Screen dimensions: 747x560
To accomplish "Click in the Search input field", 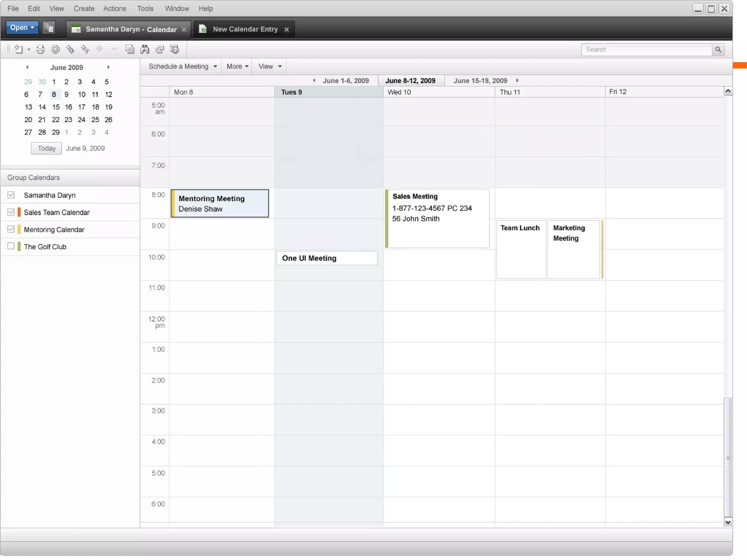I will click(x=646, y=49).
